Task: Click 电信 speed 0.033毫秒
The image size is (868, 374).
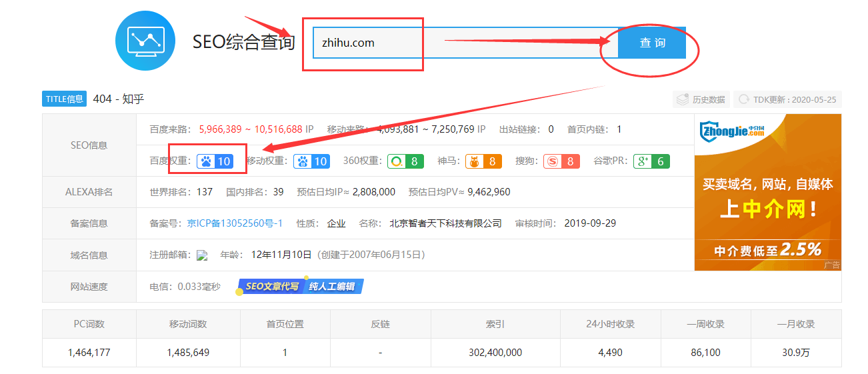Action: (x=199, y=287)
